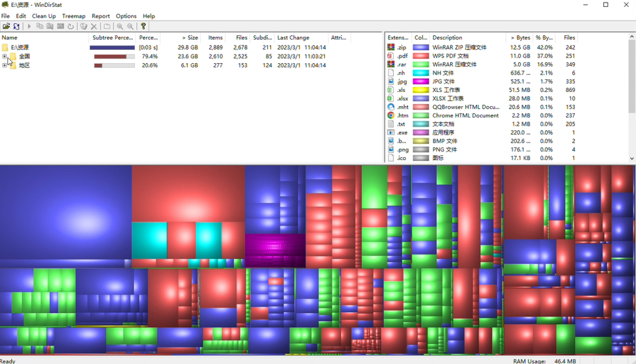The width and height of the screenshot is (636, 364).
Task: Click the command prompt toolbar icon
Action: [x=60, y=26]
